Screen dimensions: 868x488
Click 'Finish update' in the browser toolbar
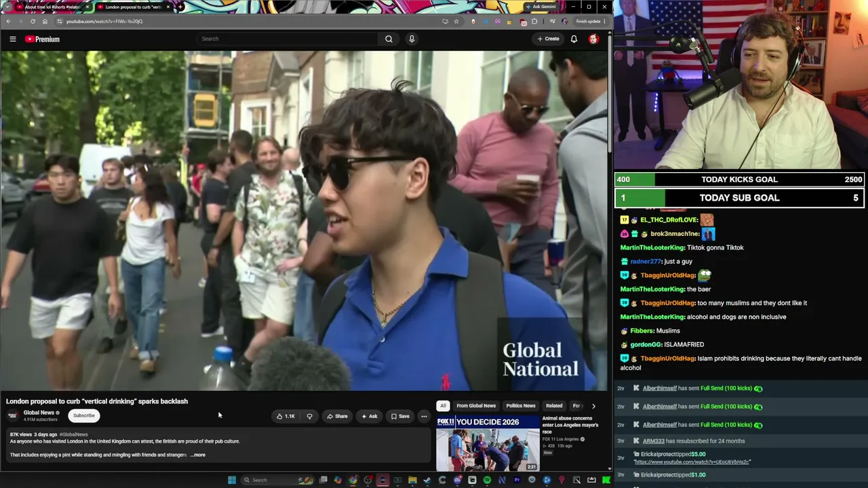pyautogui.click(x=590, y=21)
